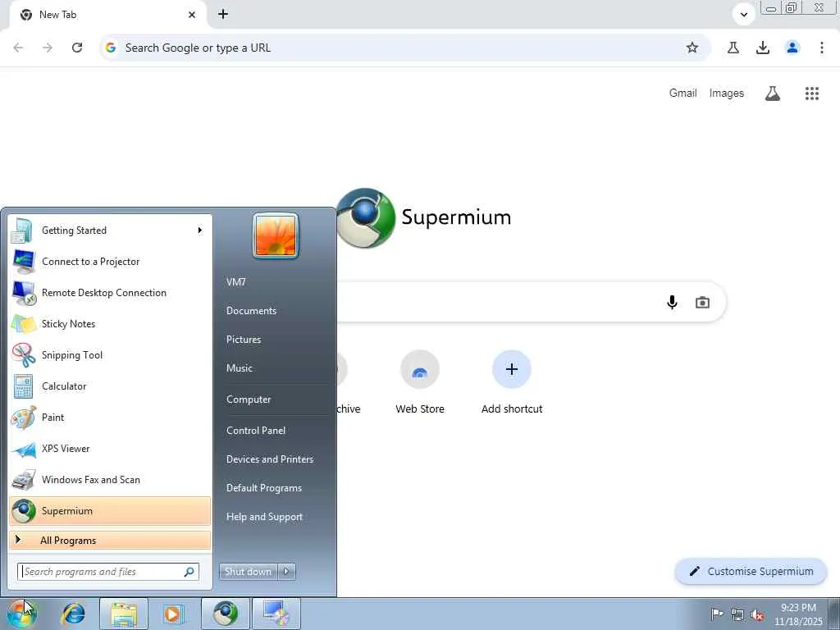Click the monitor icon taskbar button
Image resolution: width=840 pixels, height=630 pixels.
(x=276, y=614)
